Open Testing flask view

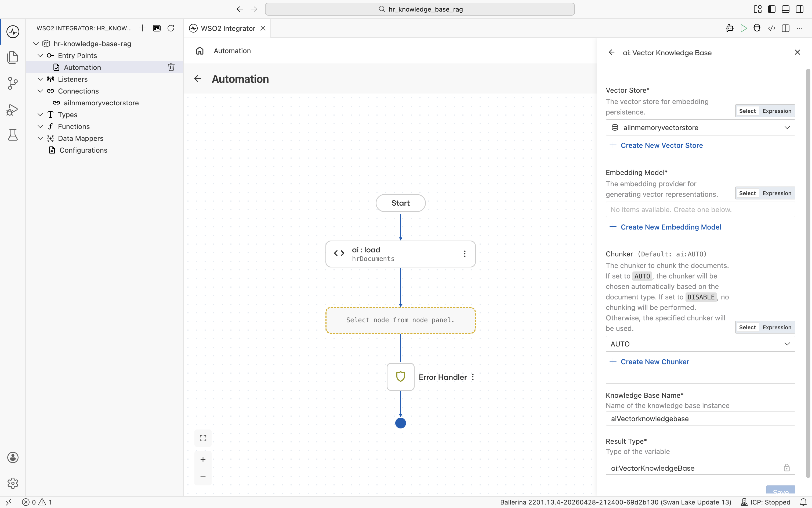point(13,135)
